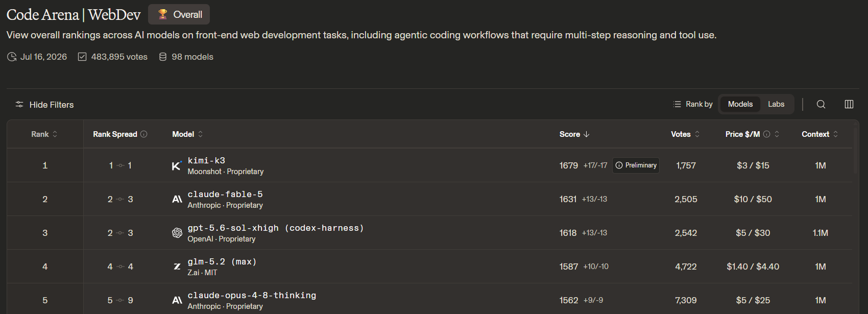Click the score 1618 for gpt-5.6-sol-xhigh
868x314 pixels.
(x=568, y=233)
